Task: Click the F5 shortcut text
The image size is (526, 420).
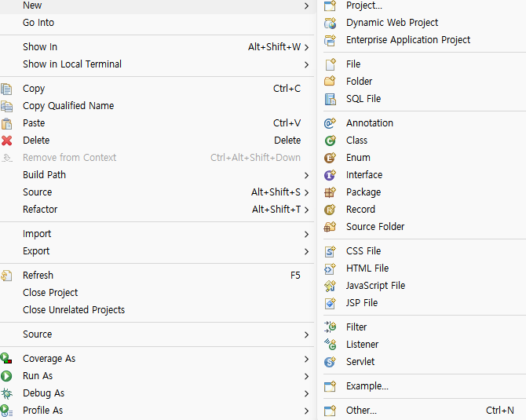Action: (x=295, y=276)
